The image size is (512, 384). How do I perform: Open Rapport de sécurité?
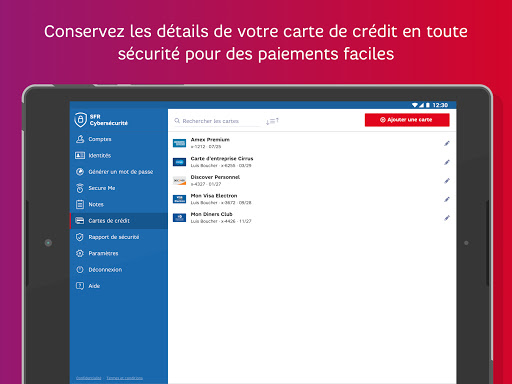pos(119,237)
